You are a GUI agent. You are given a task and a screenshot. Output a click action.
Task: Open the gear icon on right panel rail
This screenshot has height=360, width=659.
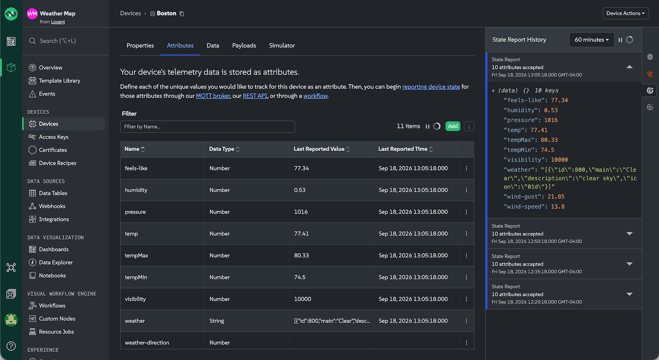(650, 57)
